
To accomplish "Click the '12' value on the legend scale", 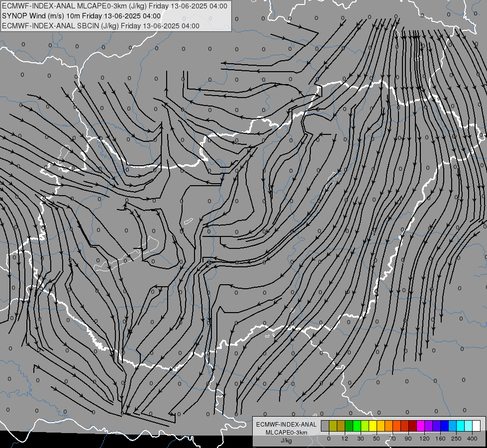I will (x=345, y=439).
